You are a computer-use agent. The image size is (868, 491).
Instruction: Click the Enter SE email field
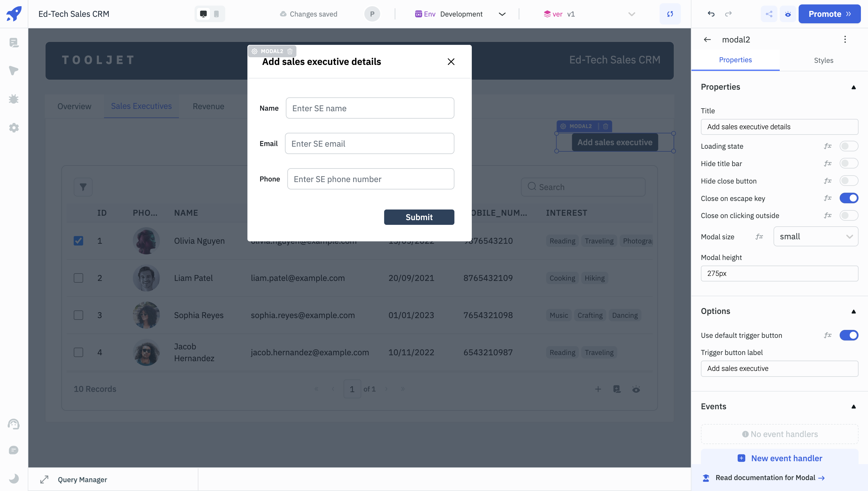[369, 144]
